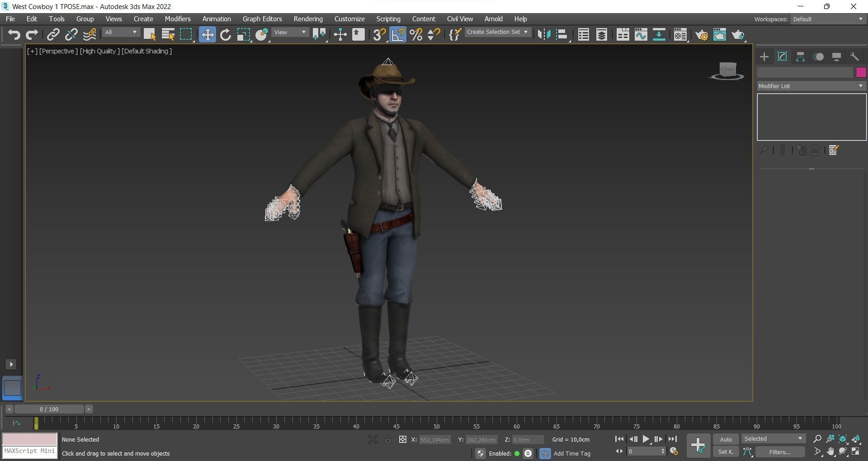Click the [Perspective] viewport label
The image size is (868, 461).
pos(58,51)
